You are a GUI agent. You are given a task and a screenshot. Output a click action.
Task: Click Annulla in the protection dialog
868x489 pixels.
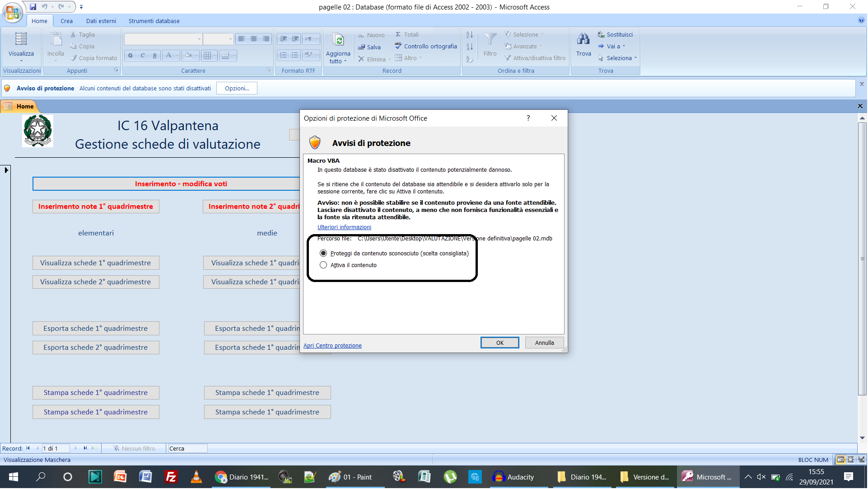545,343
